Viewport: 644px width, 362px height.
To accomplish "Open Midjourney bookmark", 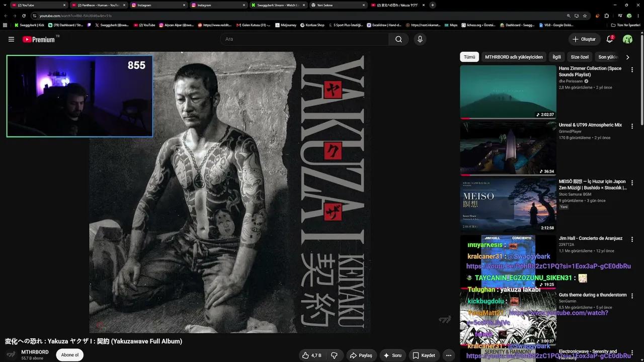I will (x=286, y=25).
